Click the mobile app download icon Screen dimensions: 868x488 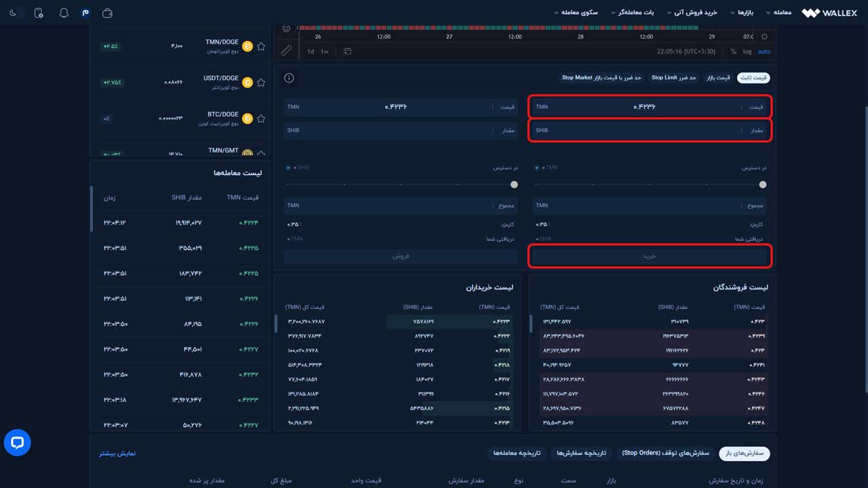[x=39, y=13]
